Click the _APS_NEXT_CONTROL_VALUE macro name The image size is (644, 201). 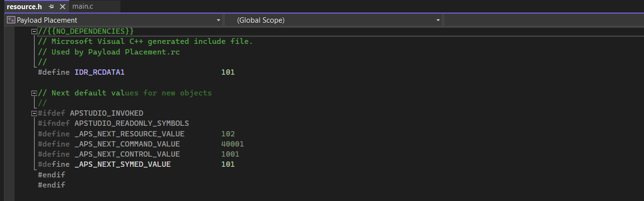(x=127, y=154)
